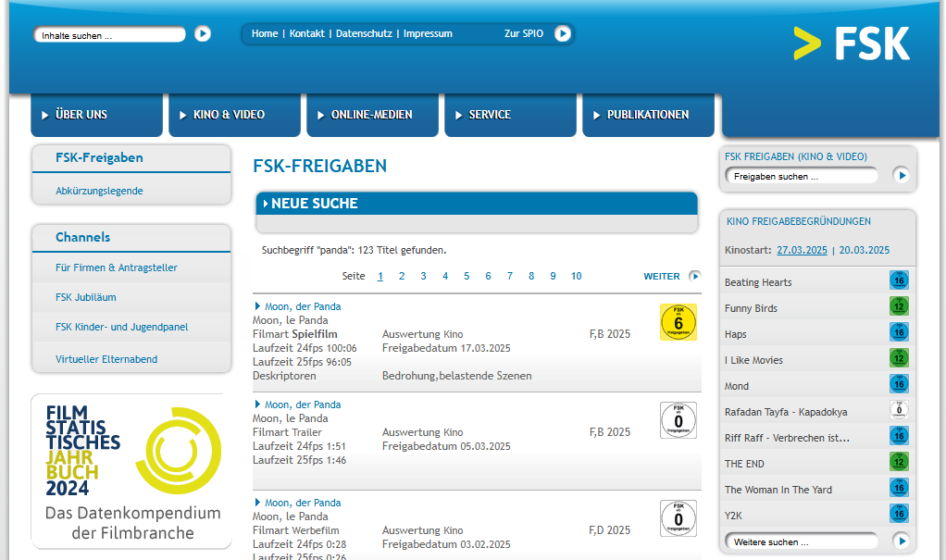Open The Woman In The Yard title
Viewport: 946px width, 560px height.
[x=778, y=490]
